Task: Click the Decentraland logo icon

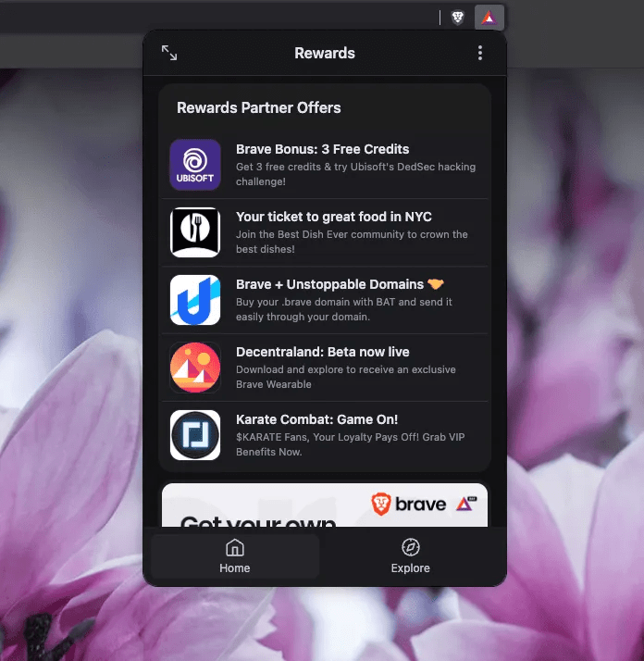Action: (195, 368)
